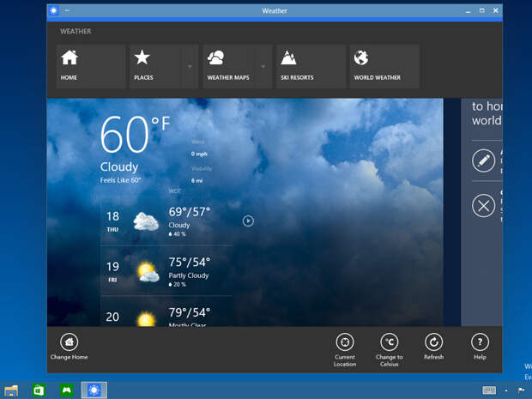Click the sun icon for day 20
The width and height of the screenshot is (532, 399).
[146, 319]
